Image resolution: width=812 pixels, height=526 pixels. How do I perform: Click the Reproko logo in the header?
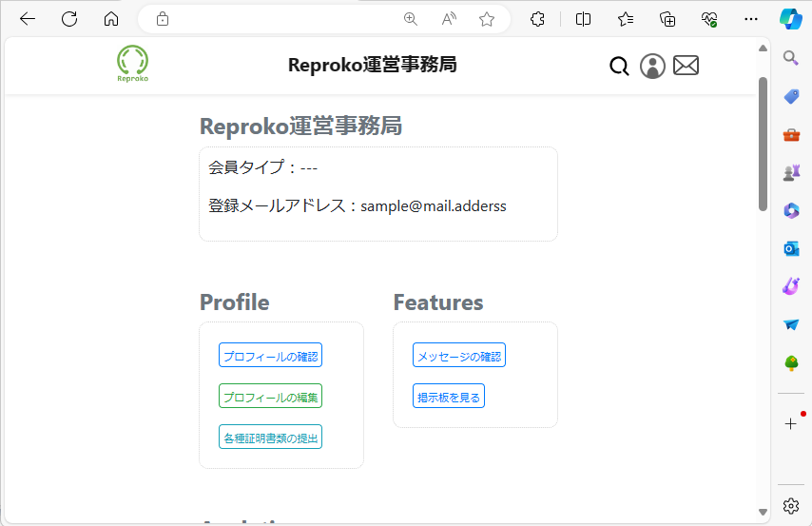(x=132, y=64)
